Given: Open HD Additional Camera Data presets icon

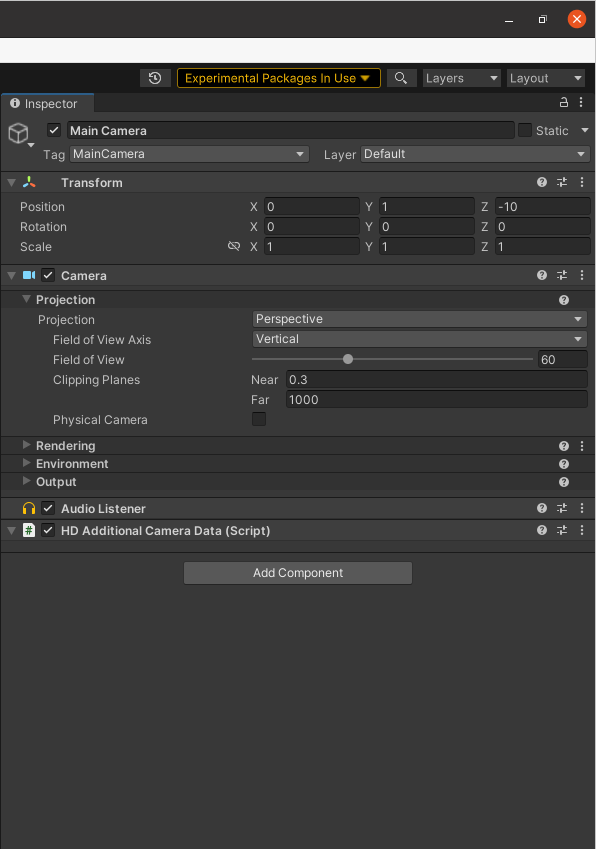Looking at the screenshot, I should coord(562,530).
